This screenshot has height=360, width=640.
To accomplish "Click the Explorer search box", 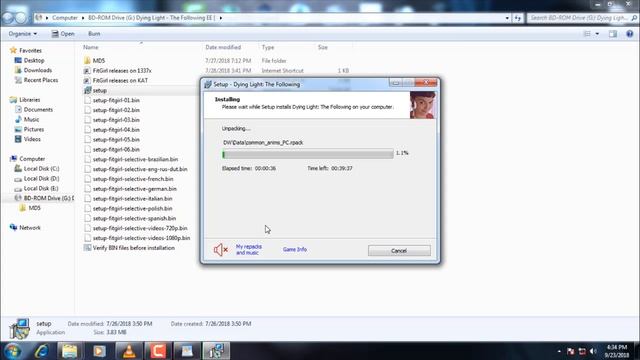I will (582, 18).
